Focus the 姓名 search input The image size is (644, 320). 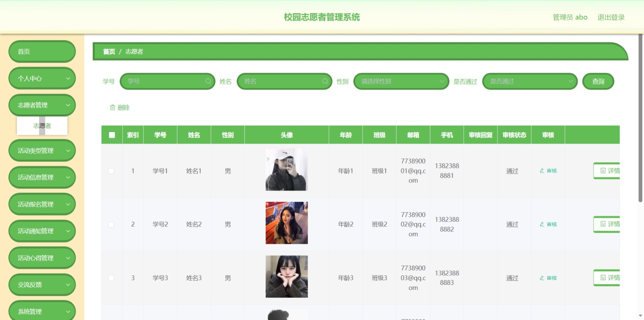point(284,81)
